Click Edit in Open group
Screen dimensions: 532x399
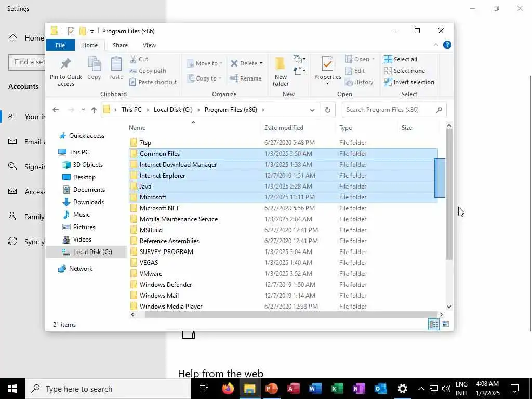(x=355, y=71)
